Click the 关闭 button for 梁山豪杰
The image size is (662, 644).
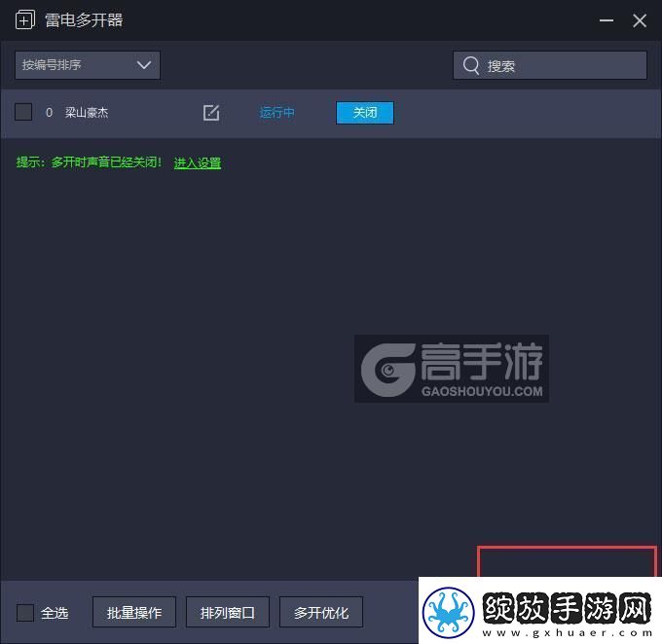[x=365, y=113]
